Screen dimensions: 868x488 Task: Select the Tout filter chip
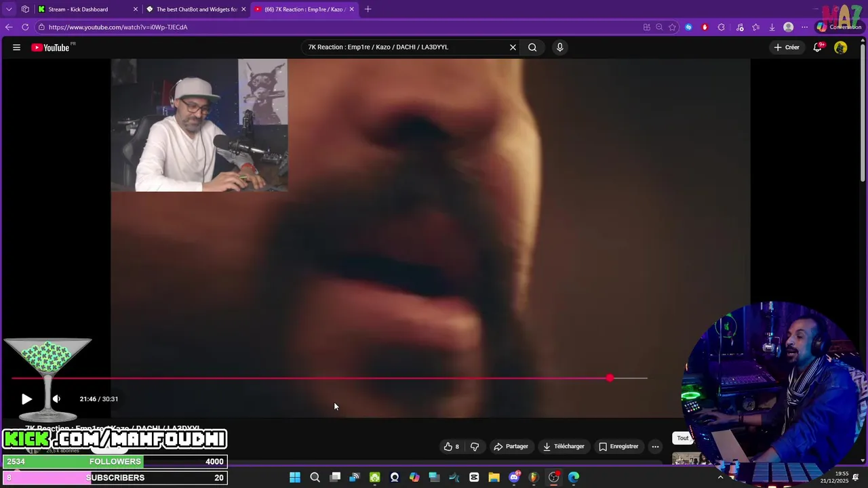682,438
